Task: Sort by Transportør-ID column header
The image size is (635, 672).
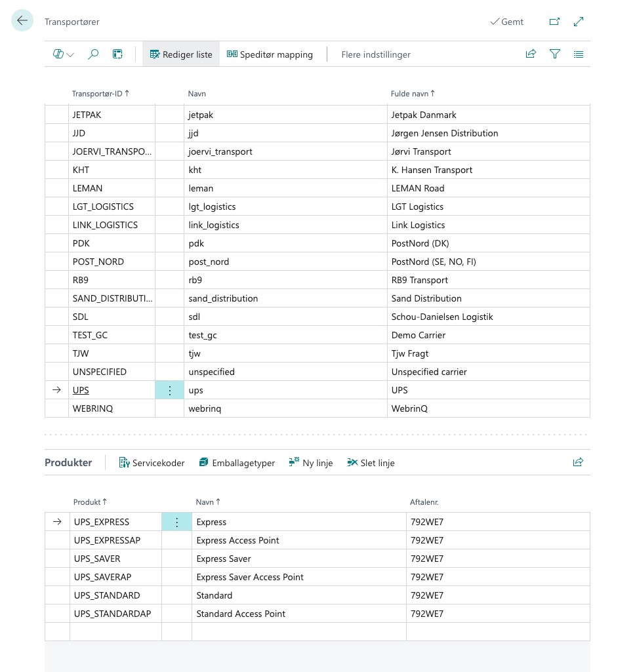Action: (100, 94)
